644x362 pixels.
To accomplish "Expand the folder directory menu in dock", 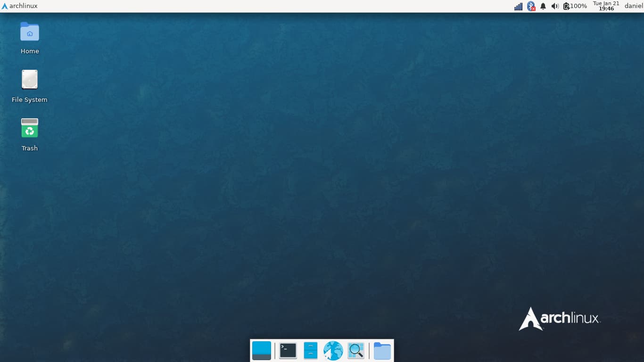I will point(382,351).
